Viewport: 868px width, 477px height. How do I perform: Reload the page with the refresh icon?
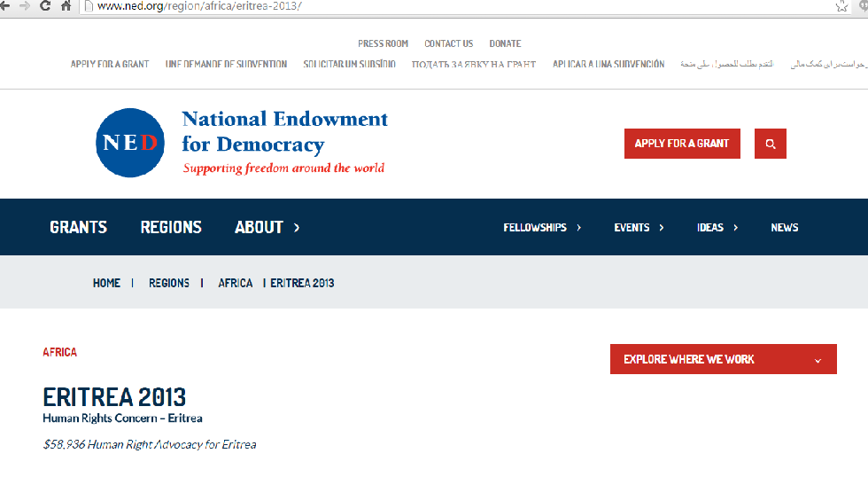45,6
